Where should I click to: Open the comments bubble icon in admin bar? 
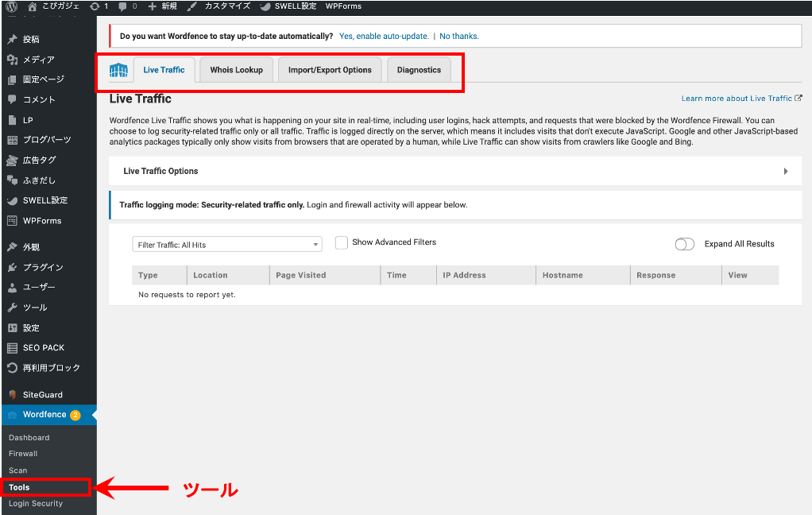[x=122, y=6]
